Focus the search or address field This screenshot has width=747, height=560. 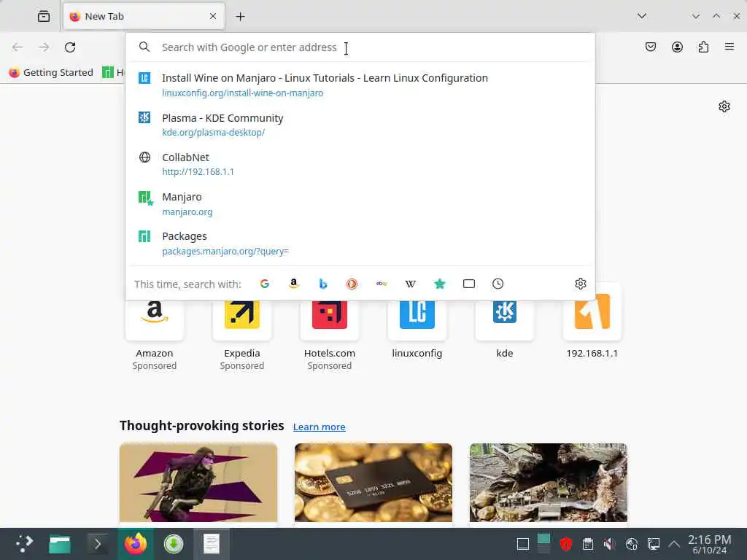[x=360, y=47]
